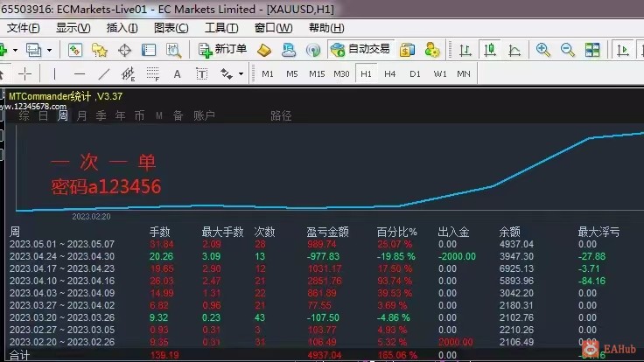Switch chart to bar chart icon

tap(465, 50)
